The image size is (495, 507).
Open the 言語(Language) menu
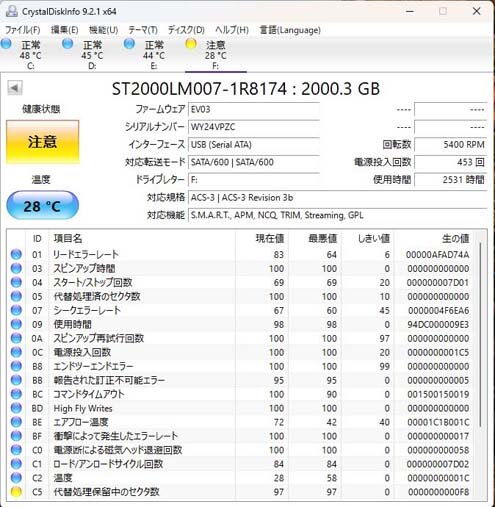pyautogui.click(x=290, y=30)
